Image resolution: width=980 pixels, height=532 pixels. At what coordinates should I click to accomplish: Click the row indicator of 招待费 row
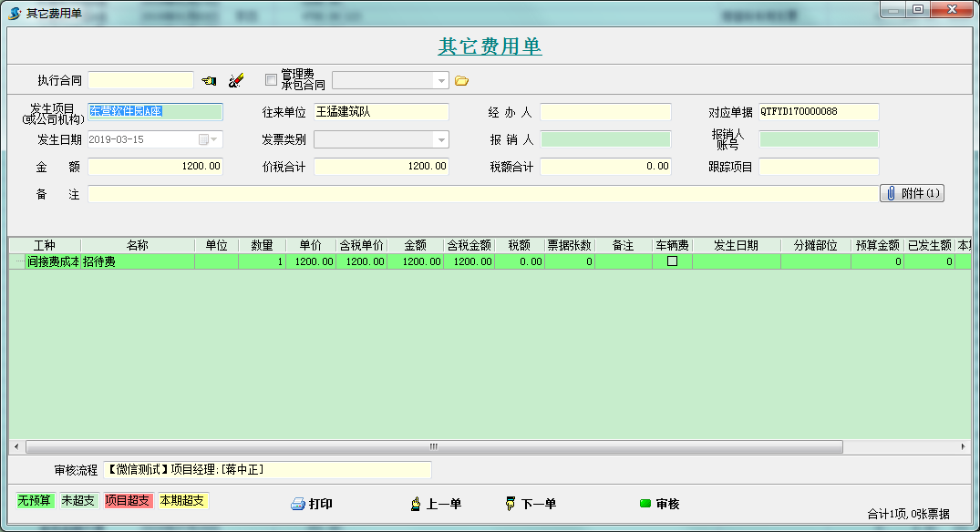coord(17,261)
